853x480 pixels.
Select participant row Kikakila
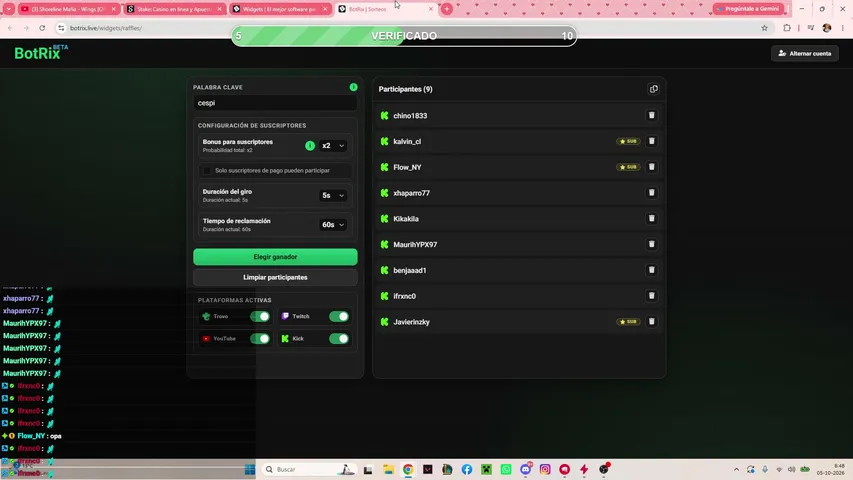[x=520, y=219]
